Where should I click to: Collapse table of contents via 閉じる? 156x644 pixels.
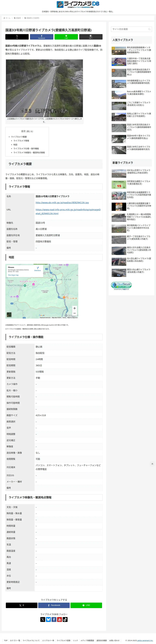click(30, 131)
